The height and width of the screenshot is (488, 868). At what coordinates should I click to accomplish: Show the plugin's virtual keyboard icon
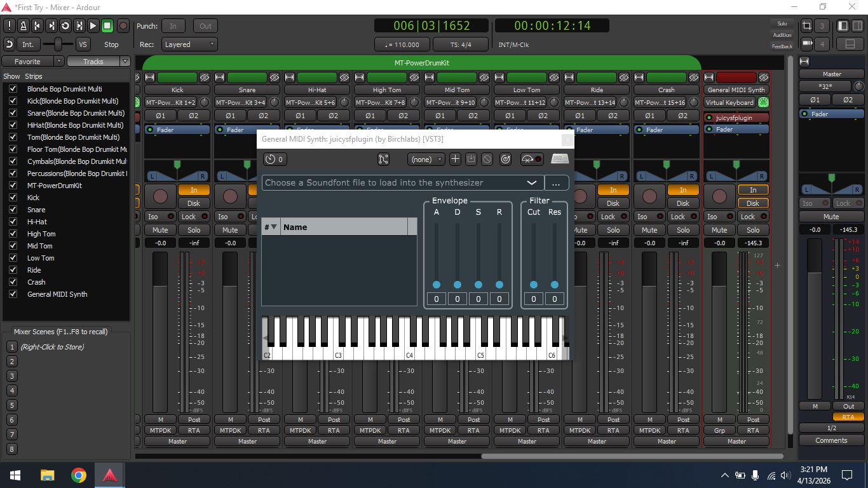(559, 159)
